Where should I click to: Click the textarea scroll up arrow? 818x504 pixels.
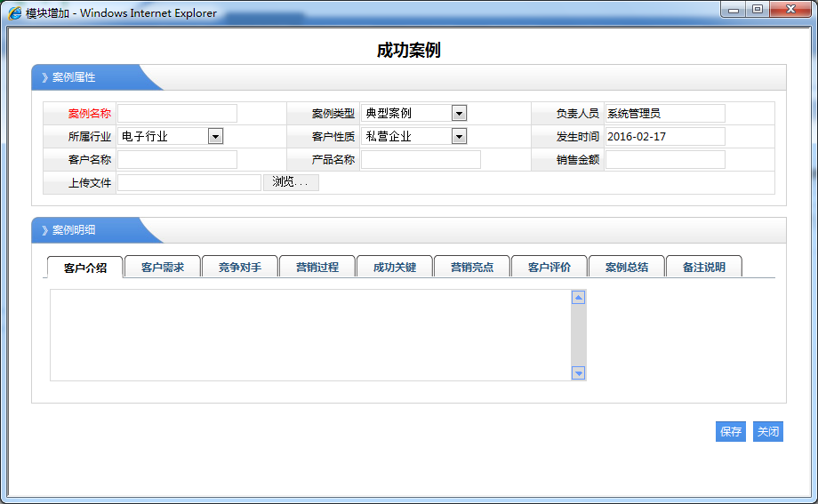(x=578, y=298)
